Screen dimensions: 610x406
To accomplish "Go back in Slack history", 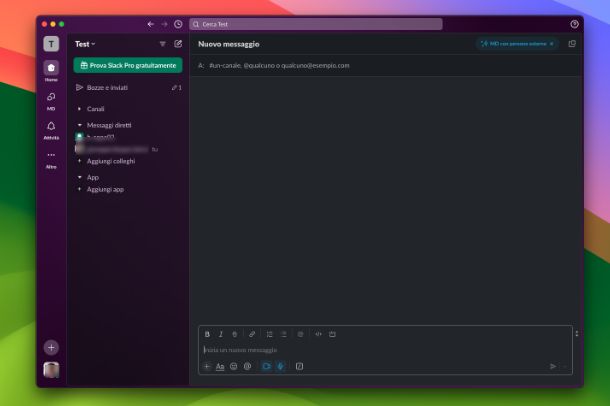I will [151, 24].
